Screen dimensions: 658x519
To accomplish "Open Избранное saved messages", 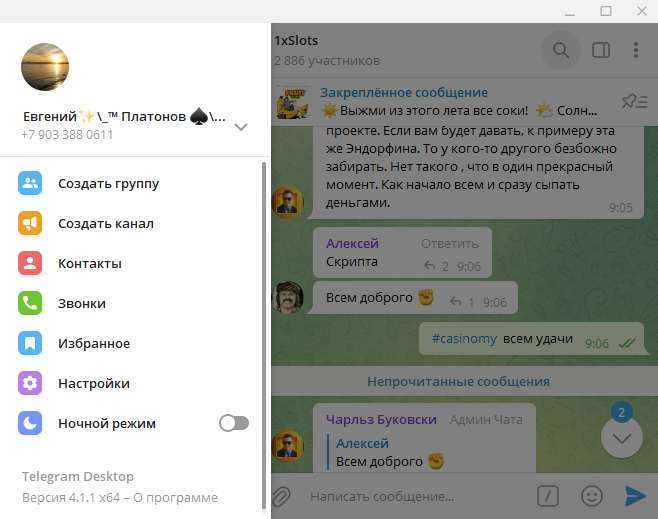I will (x=131, y=343).
